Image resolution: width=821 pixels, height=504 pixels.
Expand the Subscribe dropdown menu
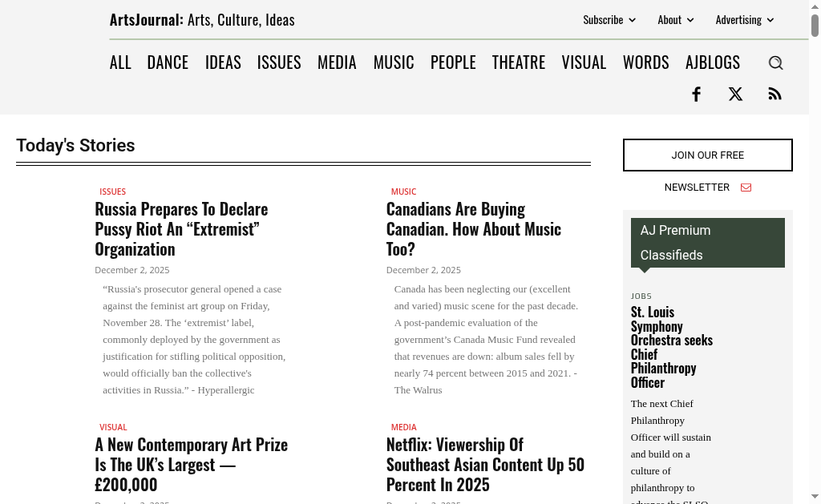609,20
